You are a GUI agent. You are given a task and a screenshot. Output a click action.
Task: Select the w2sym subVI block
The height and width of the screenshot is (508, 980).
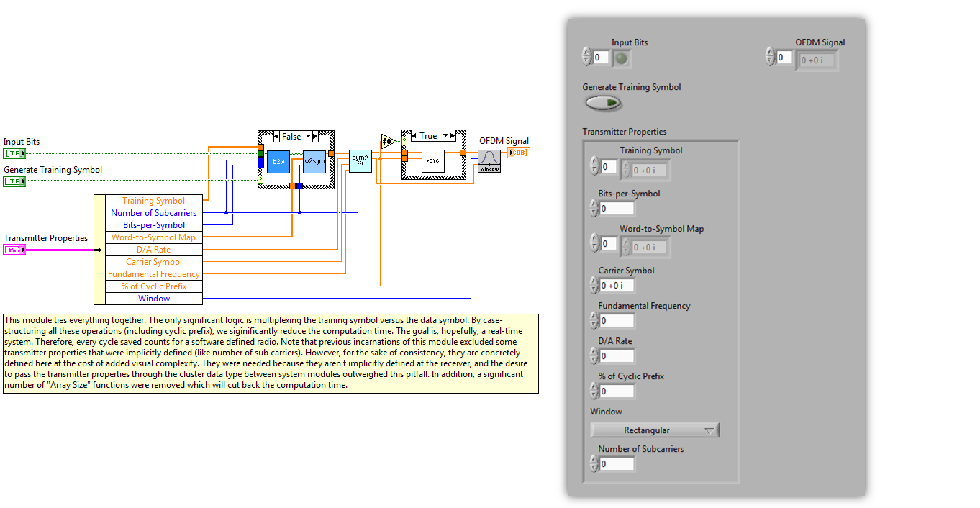pos(314,162)
